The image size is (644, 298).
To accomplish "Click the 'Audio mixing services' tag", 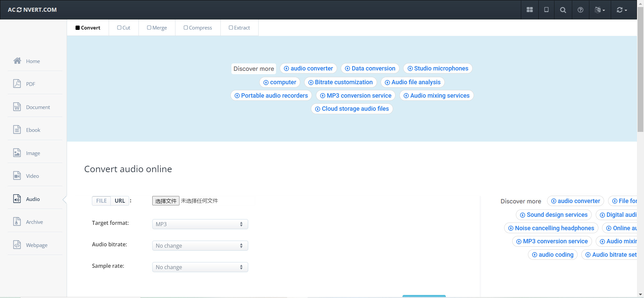I will coord(436,96).
